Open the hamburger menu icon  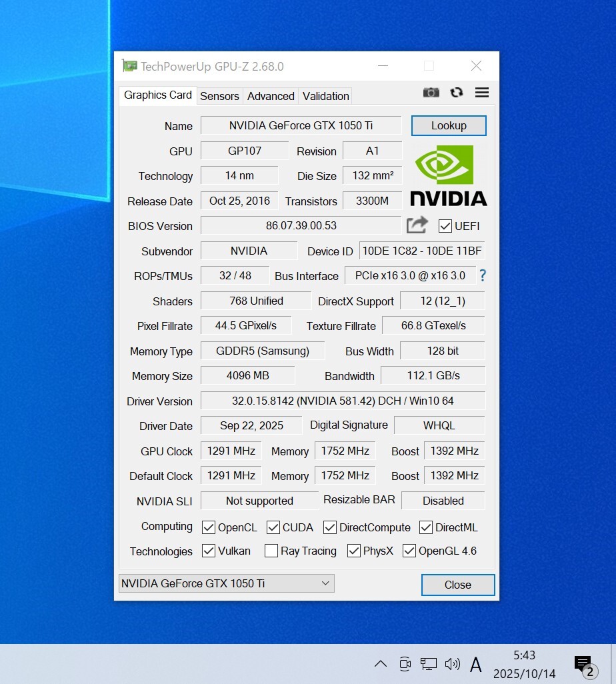click(x=482, y=93)
